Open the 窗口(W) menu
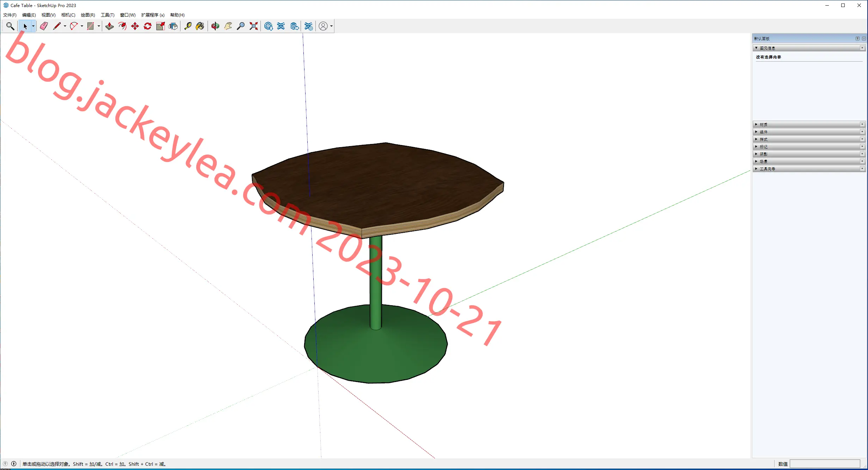Screen dimensions: 868x470 coord(128,15)
